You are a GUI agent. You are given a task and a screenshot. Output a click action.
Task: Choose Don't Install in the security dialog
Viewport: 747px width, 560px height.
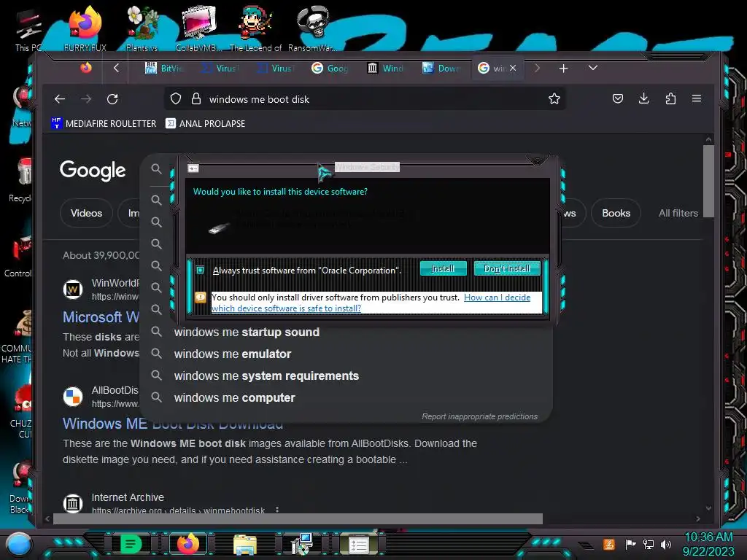pos(507,268)
